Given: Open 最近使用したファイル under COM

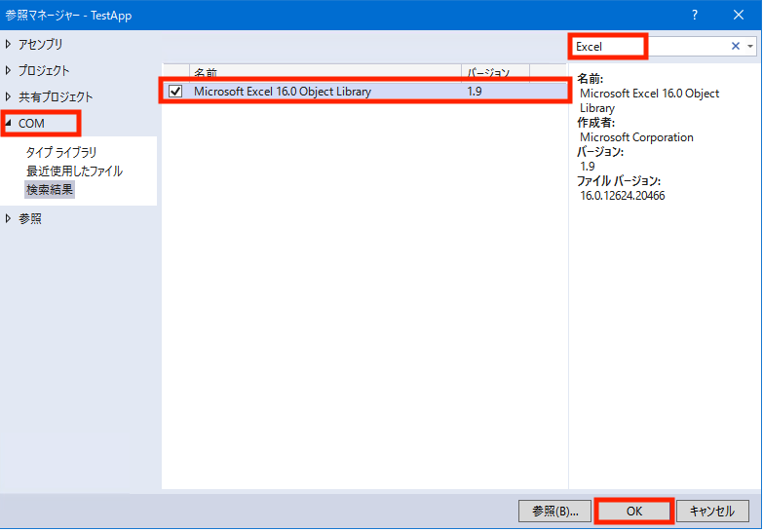Looking at the screenshot, I should tap(74, 171).
